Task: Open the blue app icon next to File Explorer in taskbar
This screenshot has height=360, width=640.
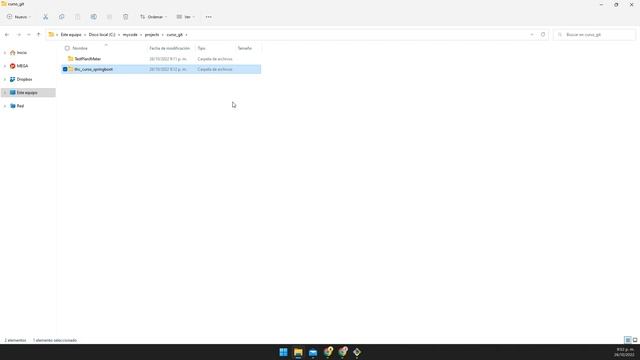Action: tap(313, 352)
